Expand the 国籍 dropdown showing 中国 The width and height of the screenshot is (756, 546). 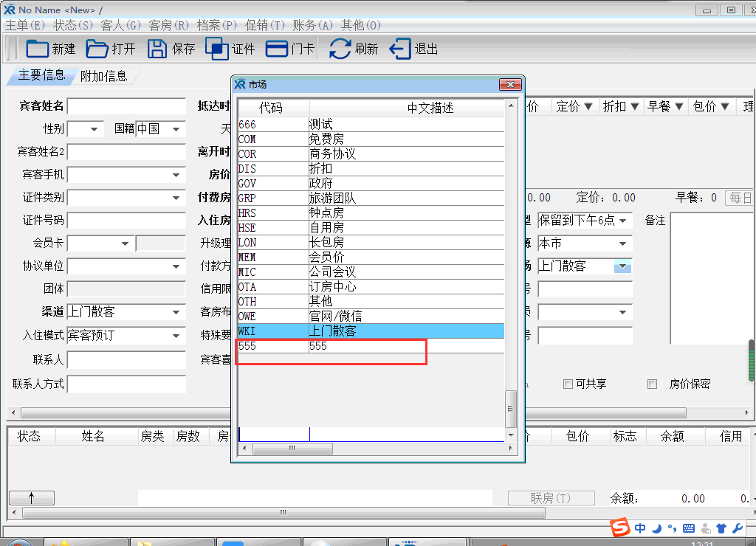(176, 129)
